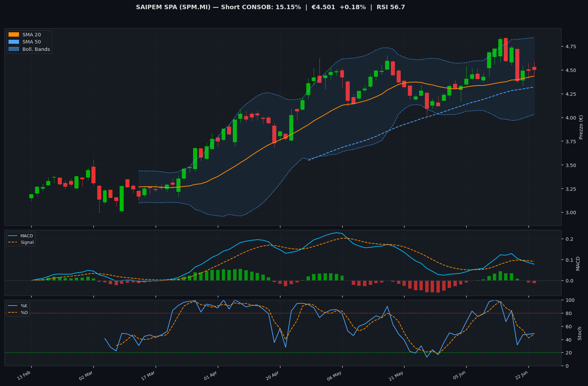This screenshot has height=386, width=588.
Task: Select the SMA 50 legend label
Action: 32,42
